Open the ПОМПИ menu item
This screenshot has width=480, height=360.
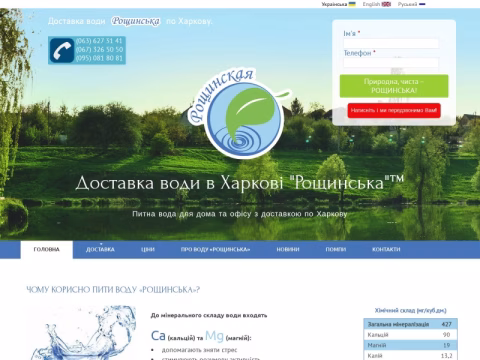tap(336, 249)
